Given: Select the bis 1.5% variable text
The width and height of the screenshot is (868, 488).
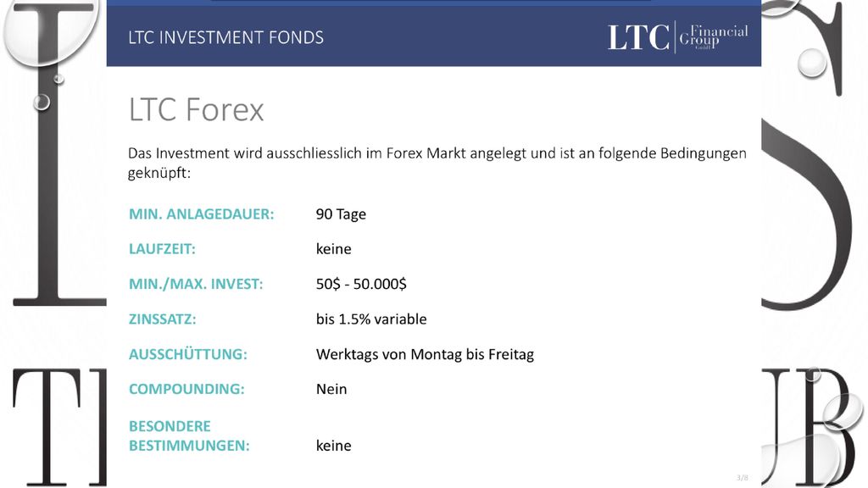Looking at the screenshot, I should point(371,319).
